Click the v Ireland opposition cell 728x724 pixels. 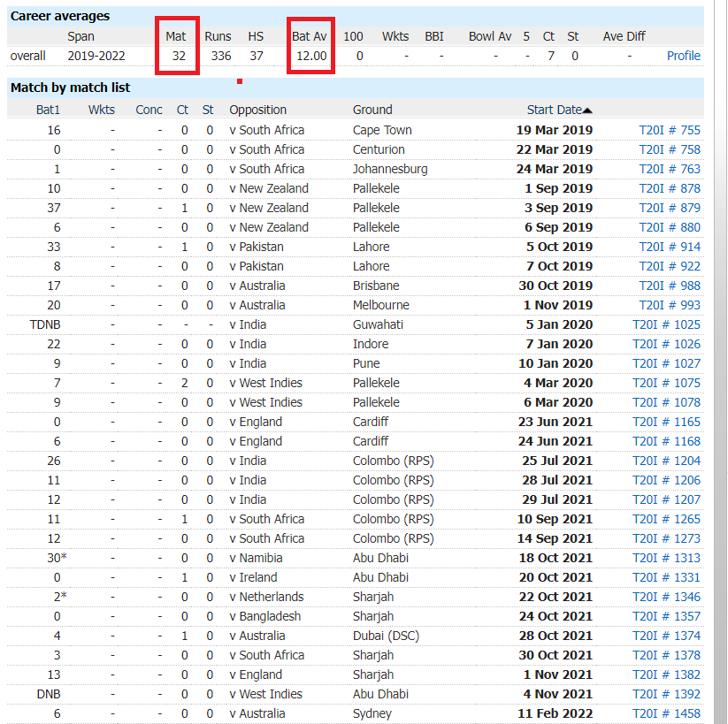tap(253, 578)
